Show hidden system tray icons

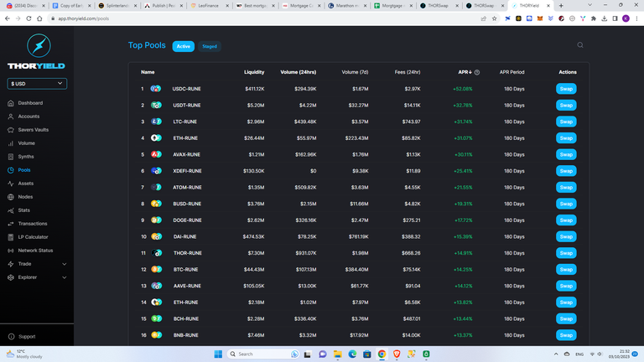click(x=556, y=354)
